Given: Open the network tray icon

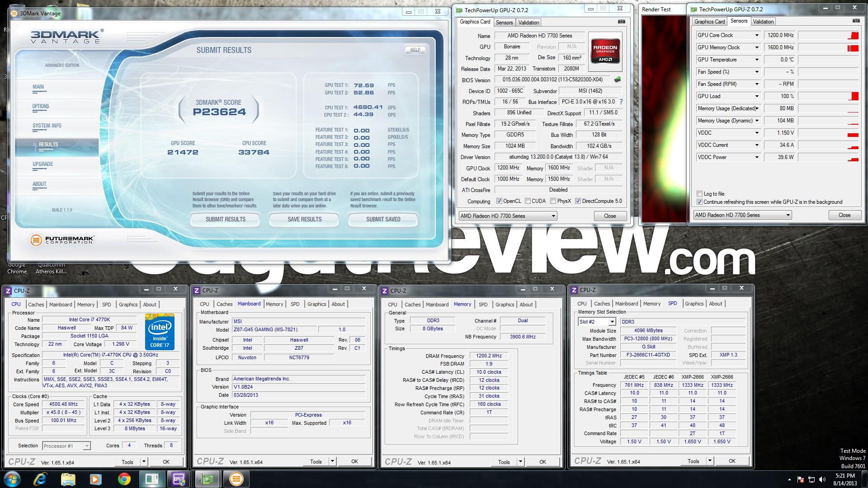Looking at the screenshot, I should 811,479.
